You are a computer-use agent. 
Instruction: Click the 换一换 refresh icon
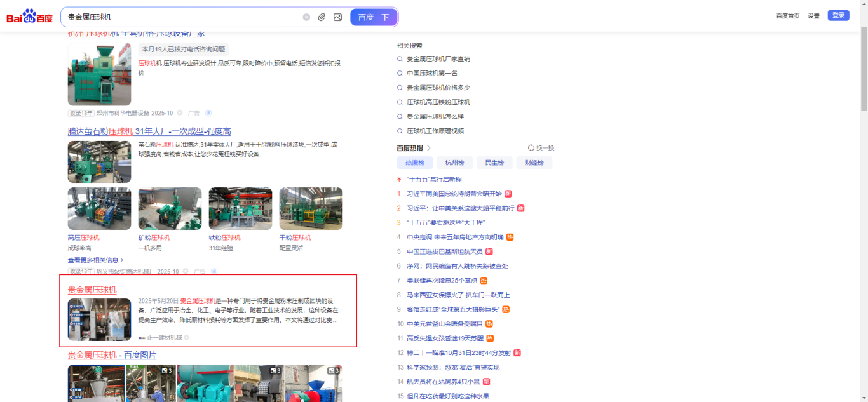[x=531, y=148]
